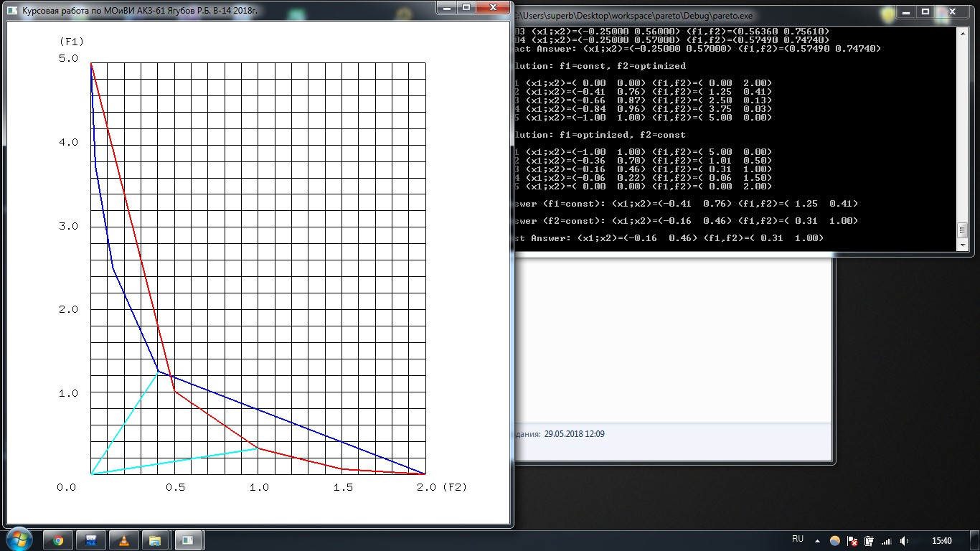The height and width of the screenshot is (551, 980).
Task: Click Show desktop strip beside the clock
Action: coord(975,541)
